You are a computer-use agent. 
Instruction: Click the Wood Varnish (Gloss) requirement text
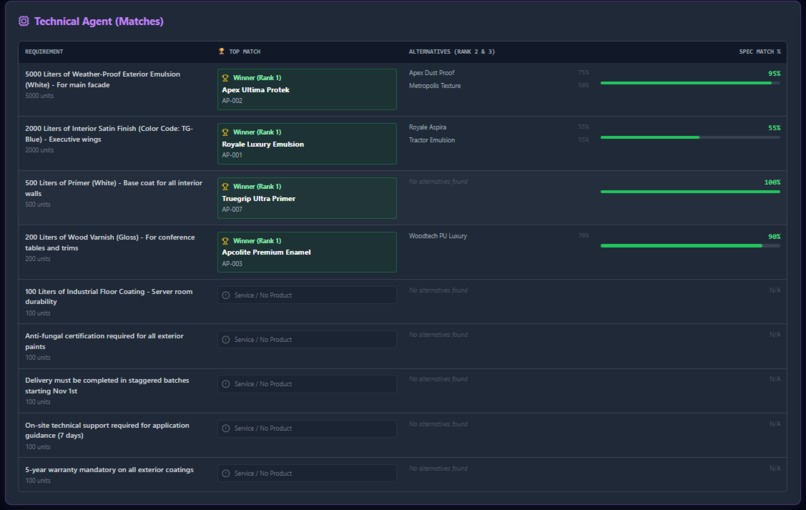110,243
